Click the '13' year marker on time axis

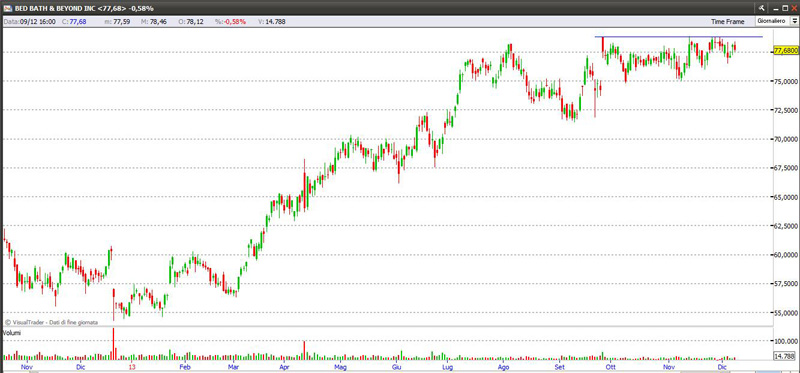[x=132, y=367]
